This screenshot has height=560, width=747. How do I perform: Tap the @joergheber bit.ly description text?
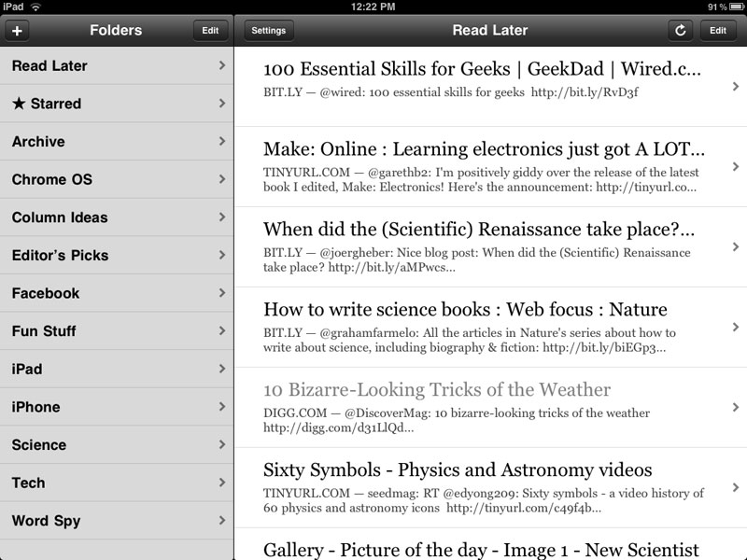[477, 259]
